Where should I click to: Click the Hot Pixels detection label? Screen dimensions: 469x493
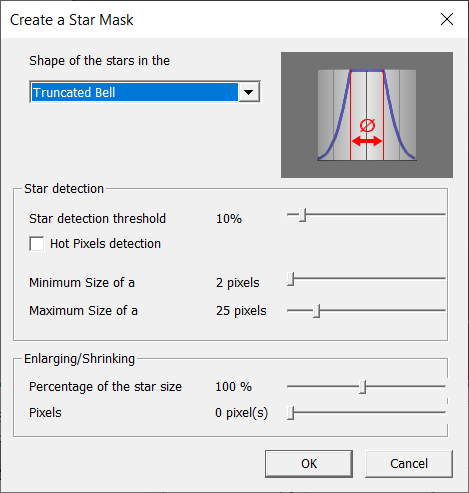pos(105,244)
